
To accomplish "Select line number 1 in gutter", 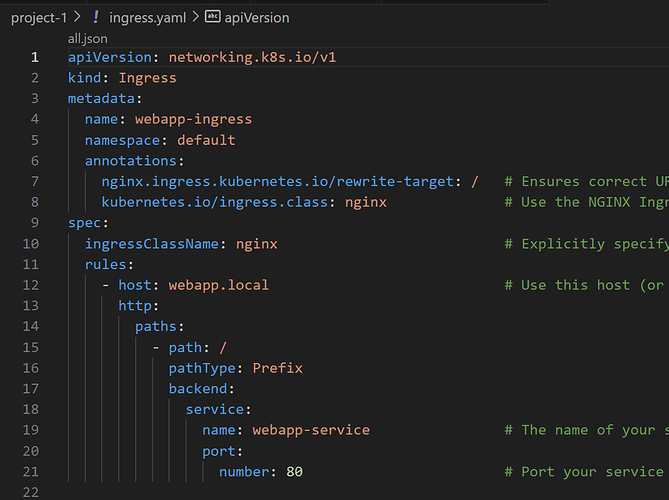I will click(x=34, y=57).
